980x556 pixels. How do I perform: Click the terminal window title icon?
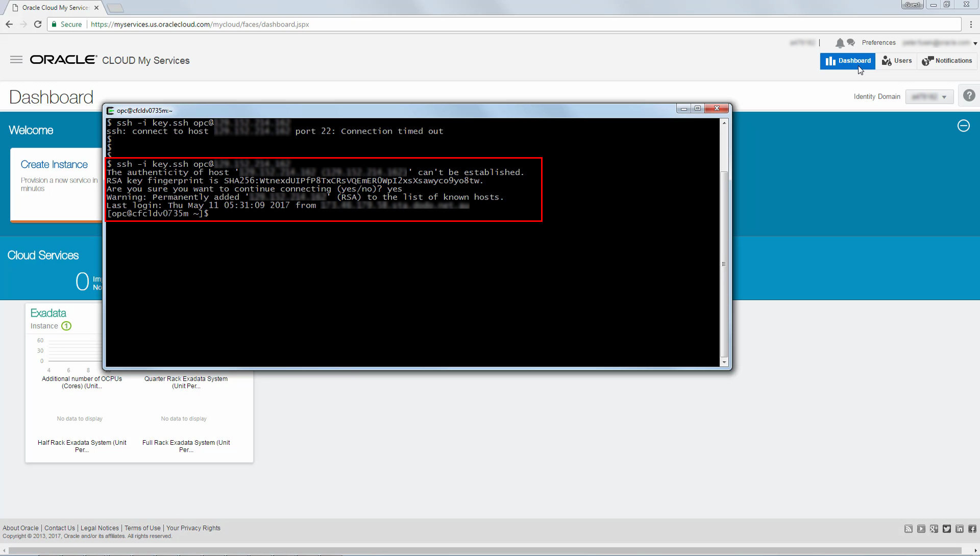click(x=110, y=110)
